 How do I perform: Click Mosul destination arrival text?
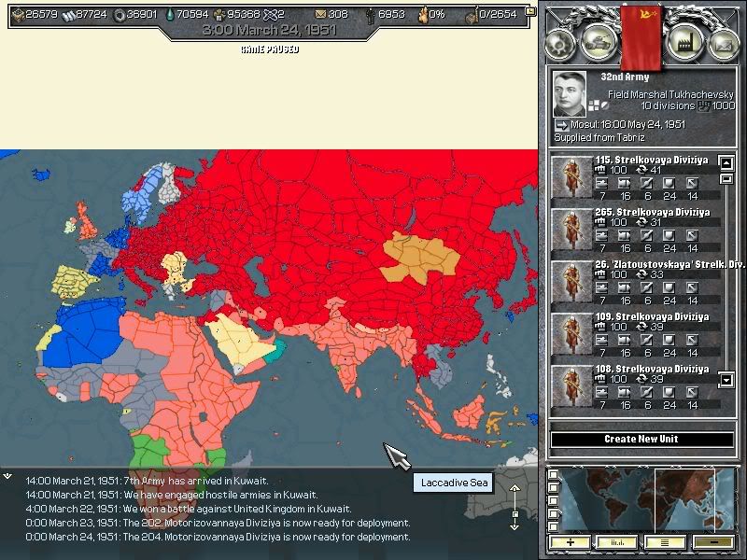pyautogui.click(x=627, y=125)
